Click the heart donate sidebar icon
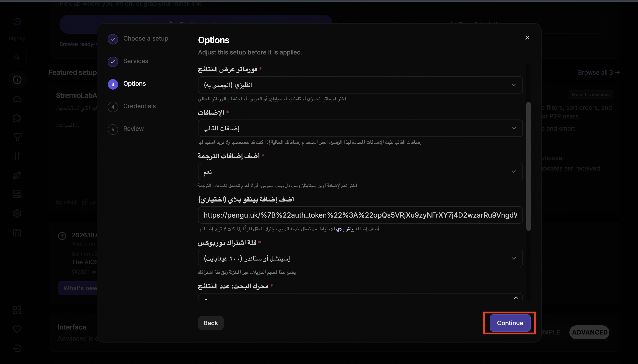The width and height of the screenshot is (638, 364). click(x=17, y=329)
